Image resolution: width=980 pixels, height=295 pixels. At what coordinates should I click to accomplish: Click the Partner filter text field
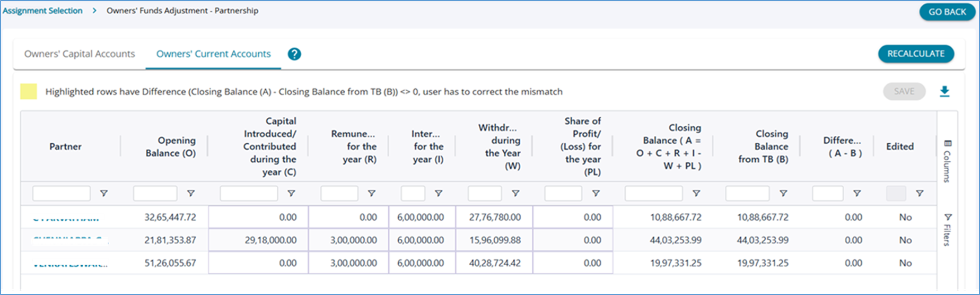[x=62, y=194]
